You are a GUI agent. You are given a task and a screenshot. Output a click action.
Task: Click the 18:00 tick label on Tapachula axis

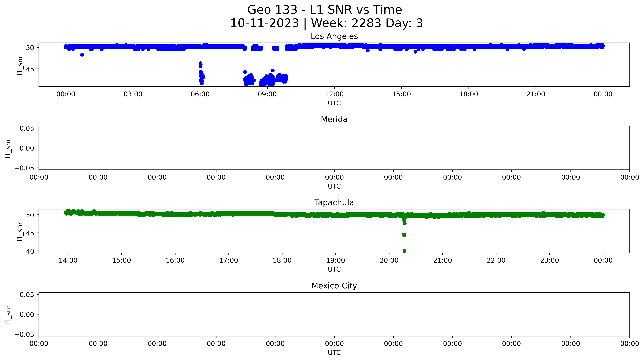pyautogui.click(x=282, y=261)
